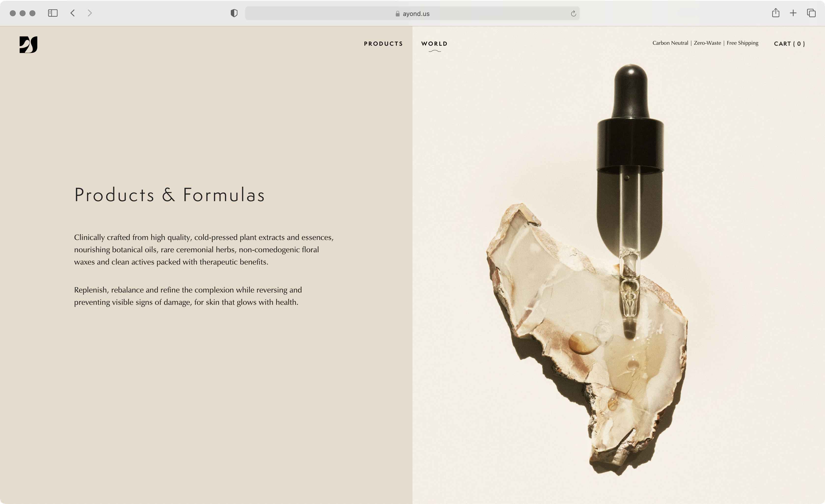Click the Free Shipping text
Viewport: 825px width, 504px height.
click(x=742, y=43)
